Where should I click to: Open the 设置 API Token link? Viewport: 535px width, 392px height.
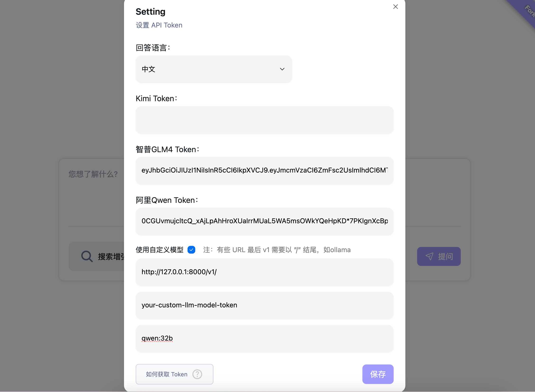(159, 25)
